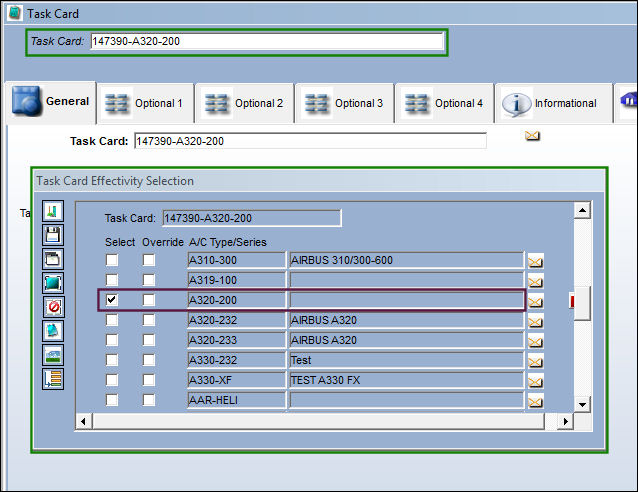Tick the Override checkbox for A310-300

149,260
